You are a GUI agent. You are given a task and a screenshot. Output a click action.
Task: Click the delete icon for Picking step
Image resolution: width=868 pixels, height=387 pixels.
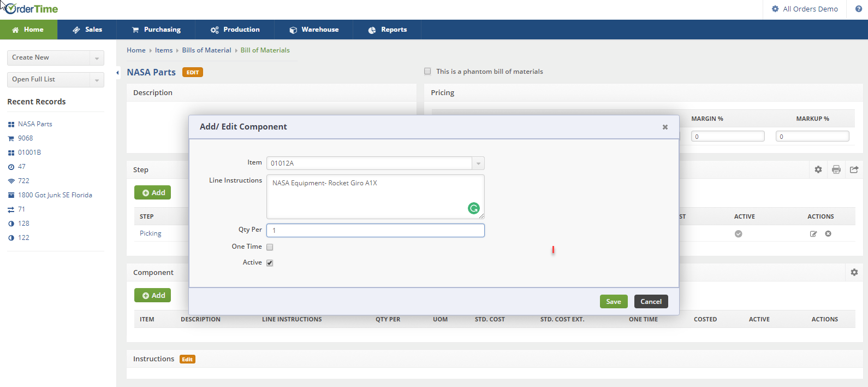(x=828, y=234)
